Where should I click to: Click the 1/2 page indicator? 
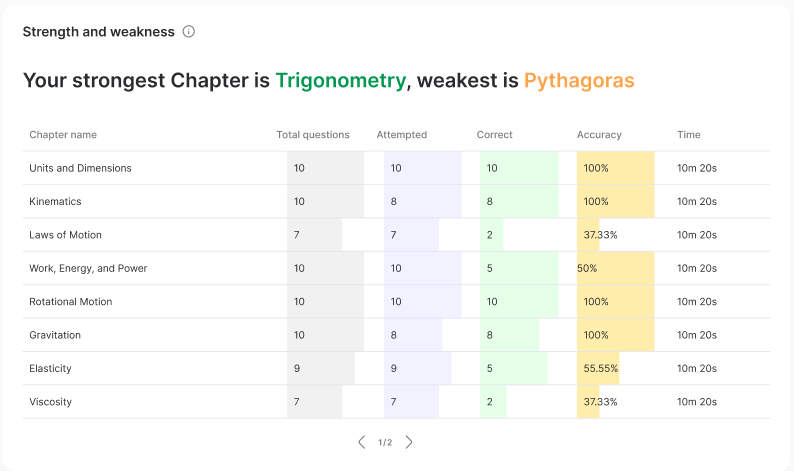(x=385, y=442)
